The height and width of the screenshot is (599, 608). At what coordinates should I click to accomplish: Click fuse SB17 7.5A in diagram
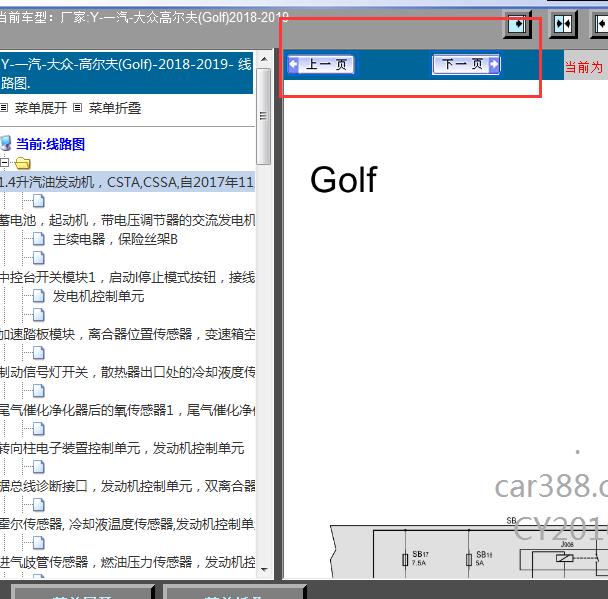(415, 558)
